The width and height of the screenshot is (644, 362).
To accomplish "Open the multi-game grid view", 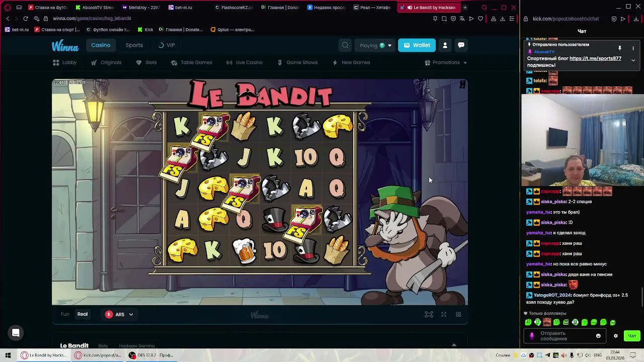I will (x=458, y=314).
